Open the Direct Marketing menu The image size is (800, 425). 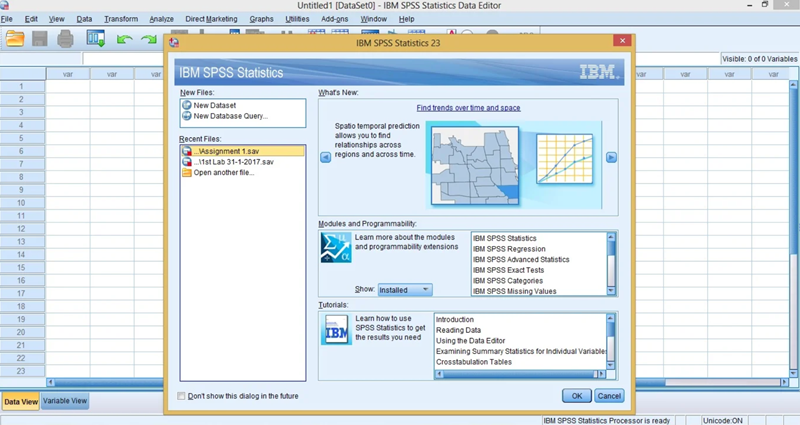(211, 19)
